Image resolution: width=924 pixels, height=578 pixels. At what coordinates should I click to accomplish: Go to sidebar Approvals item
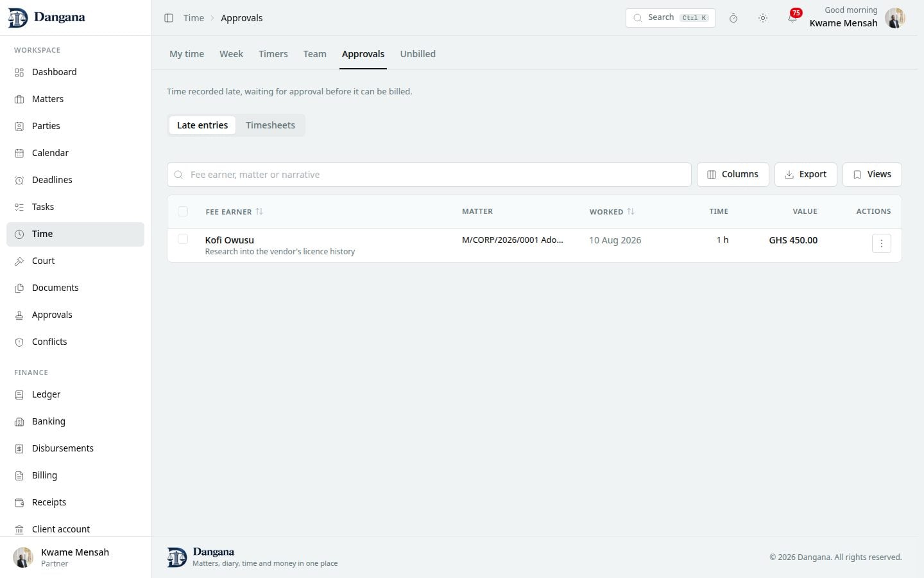[75, 315]
